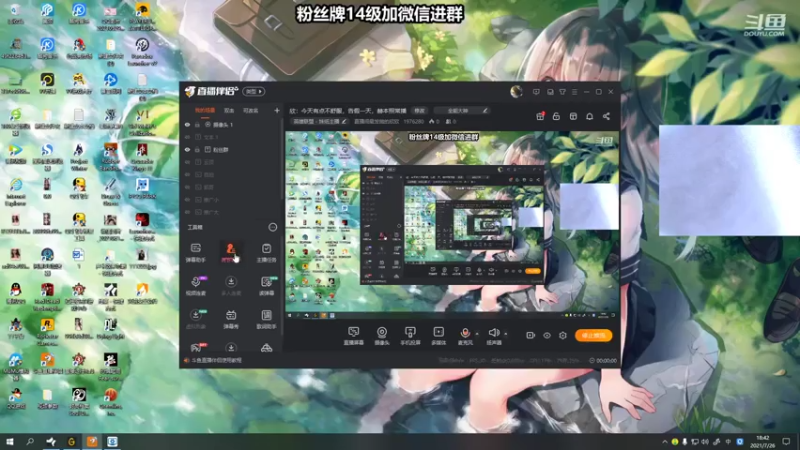
Task: Click the large white overlay in preview
Action: 589,206
